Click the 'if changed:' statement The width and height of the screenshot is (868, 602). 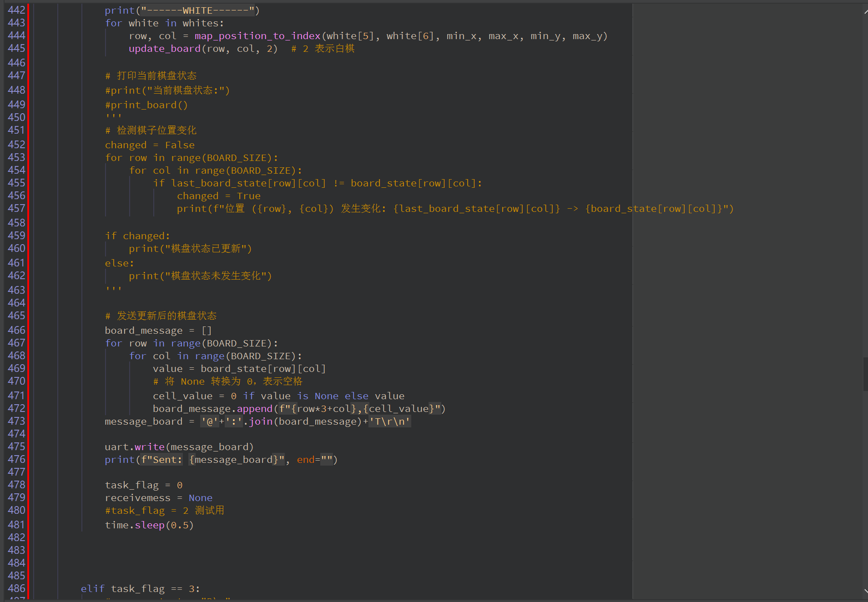click(x=137, y=236)
